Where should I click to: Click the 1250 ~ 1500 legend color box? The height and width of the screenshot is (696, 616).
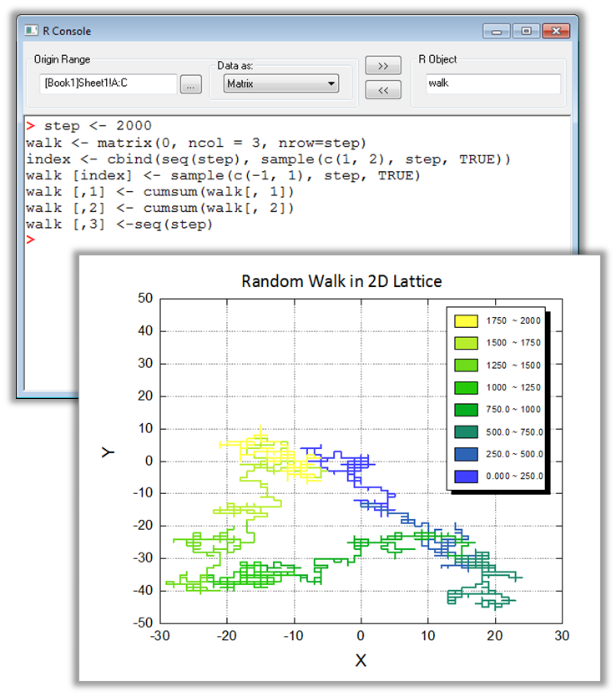pos(466,365)
